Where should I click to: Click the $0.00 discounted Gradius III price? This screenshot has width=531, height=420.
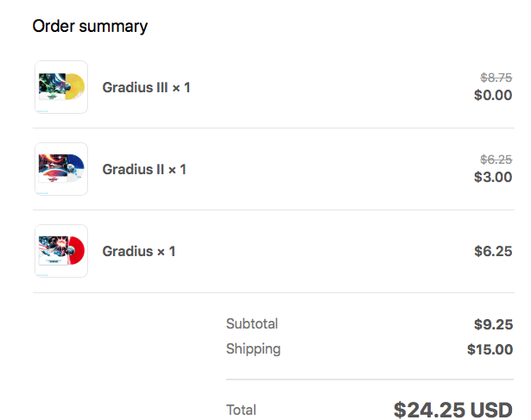tap(493, 95)
